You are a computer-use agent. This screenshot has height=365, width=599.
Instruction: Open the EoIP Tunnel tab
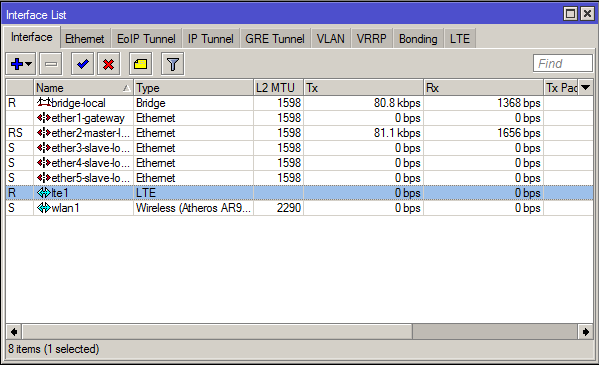tap(146, 39)
